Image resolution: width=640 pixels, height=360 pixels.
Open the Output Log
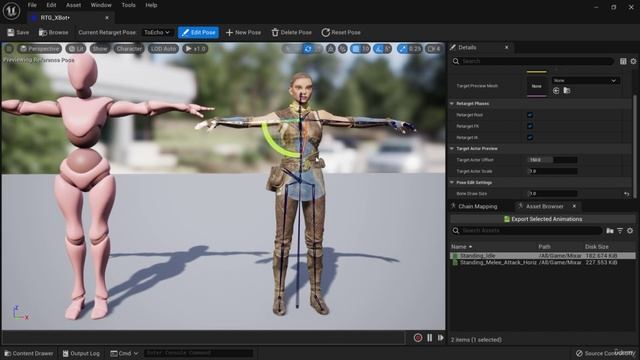point(81,353)
